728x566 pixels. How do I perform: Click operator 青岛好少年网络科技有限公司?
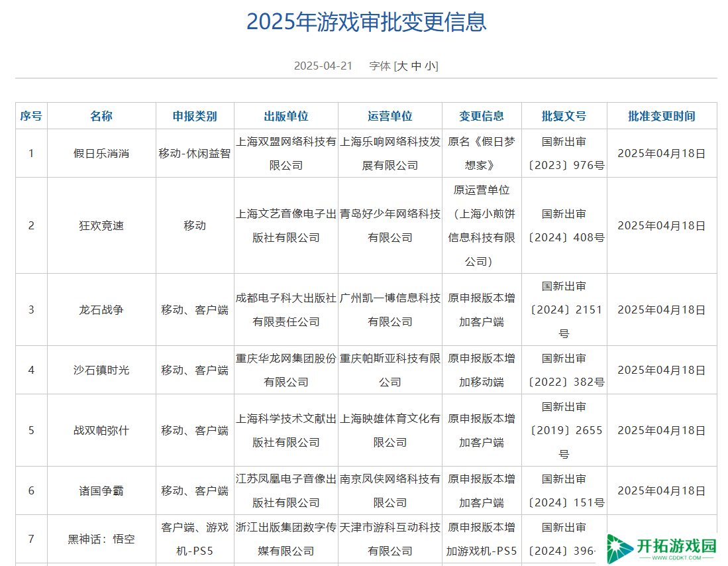pyautogui.click(x=390, y=225)
